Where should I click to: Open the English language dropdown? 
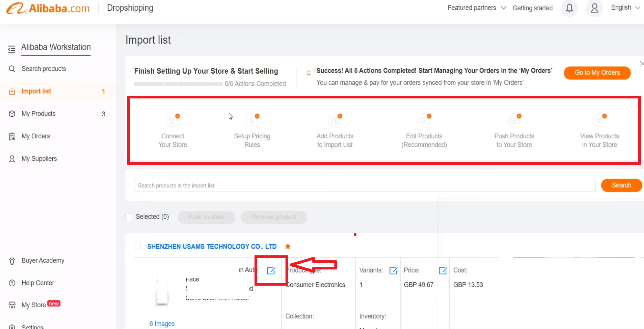[625, 8]
